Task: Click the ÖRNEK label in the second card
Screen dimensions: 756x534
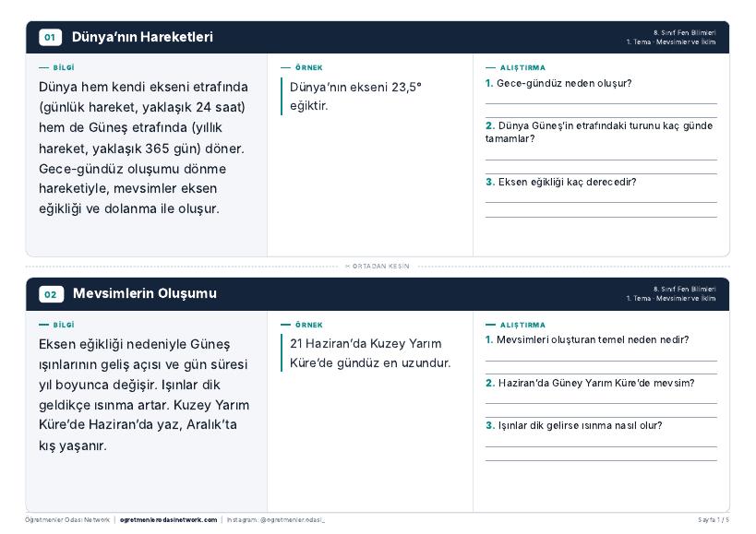Action: pos(309,325)
